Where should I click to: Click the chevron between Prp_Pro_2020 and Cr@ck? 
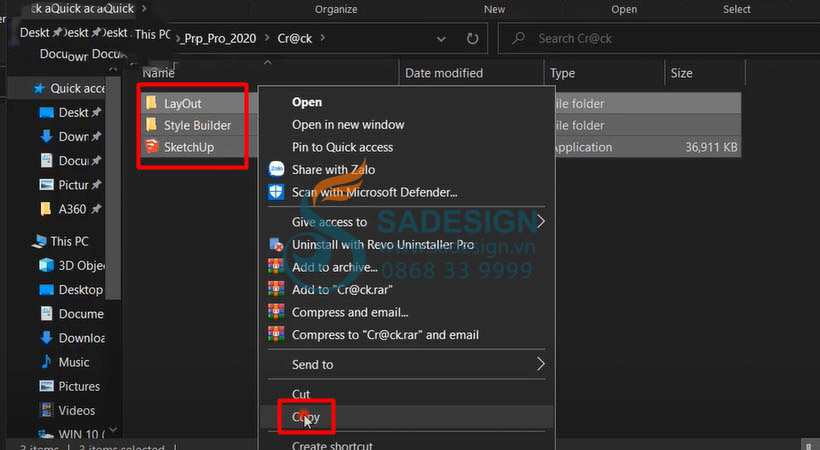[267, 38]
